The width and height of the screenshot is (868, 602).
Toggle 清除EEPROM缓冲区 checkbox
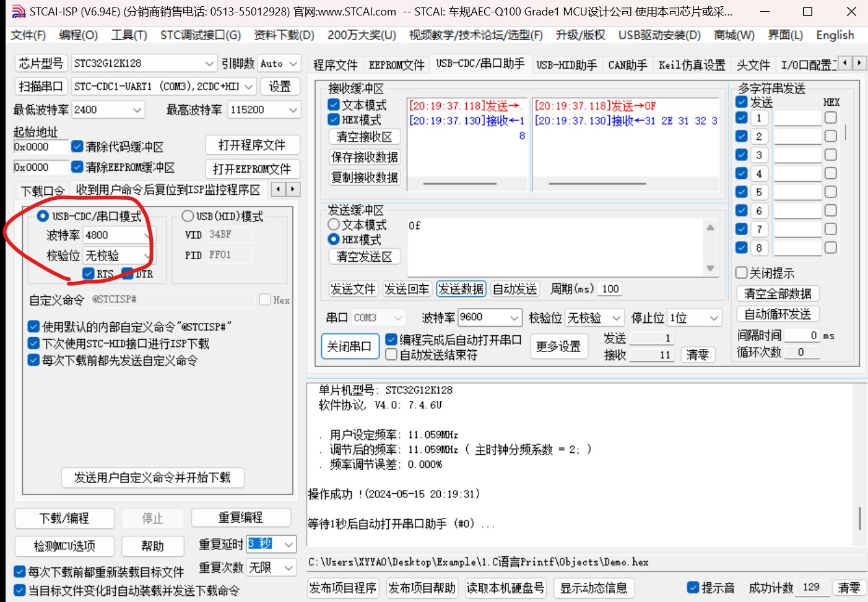point(77,167)
